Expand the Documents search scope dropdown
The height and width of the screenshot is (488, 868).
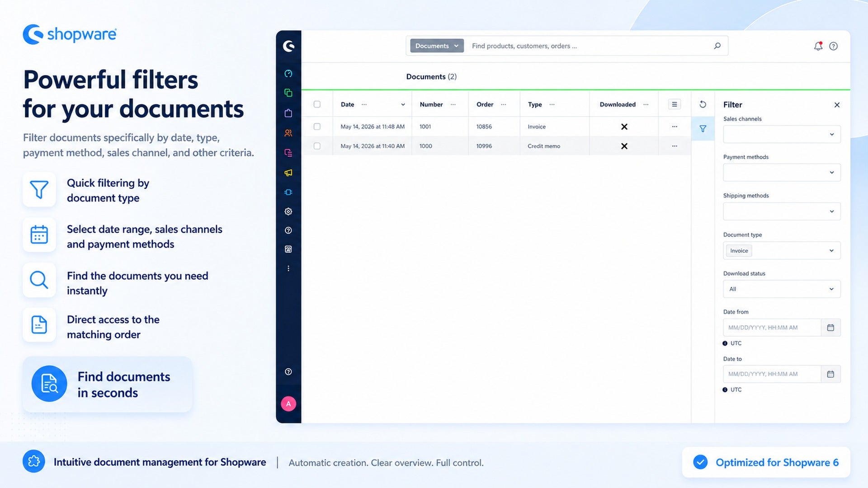(437, 46)
